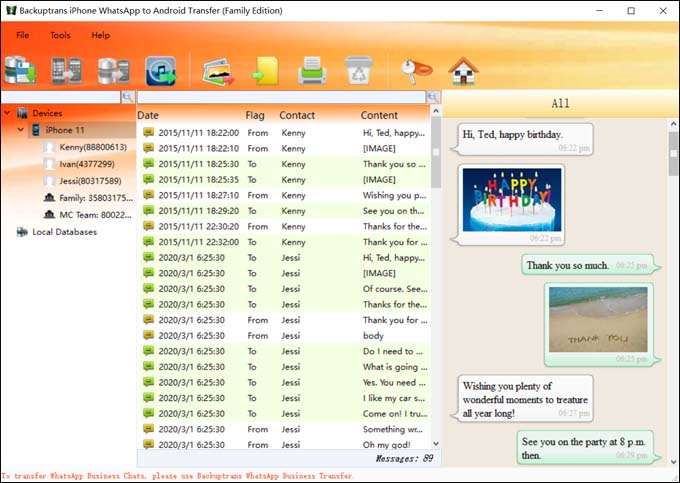Sort messages by the Content column header
The image size is (680, 483).
click(x=379, y=115)
